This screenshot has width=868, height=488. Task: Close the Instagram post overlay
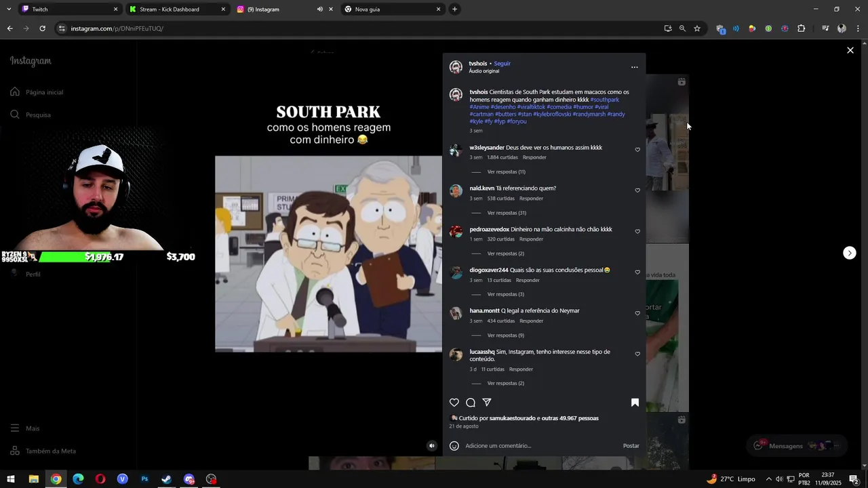pyautogui.click(x=850, y=50)
